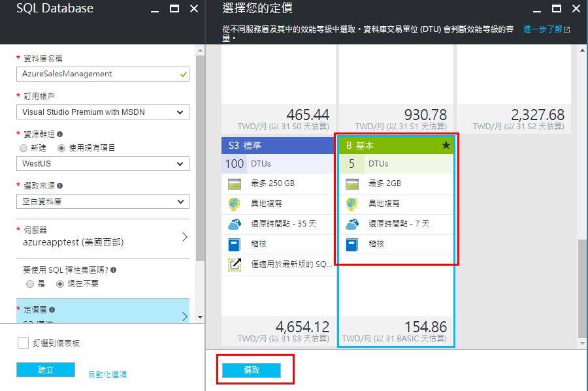Click the 資料庫名稱 input field

coord(103,74)
